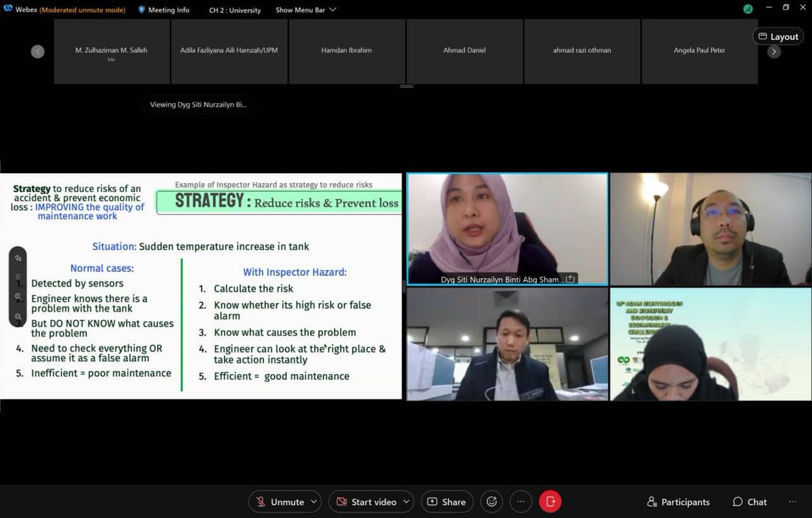Select the video tile of man in office

click(x=507, y=344)
